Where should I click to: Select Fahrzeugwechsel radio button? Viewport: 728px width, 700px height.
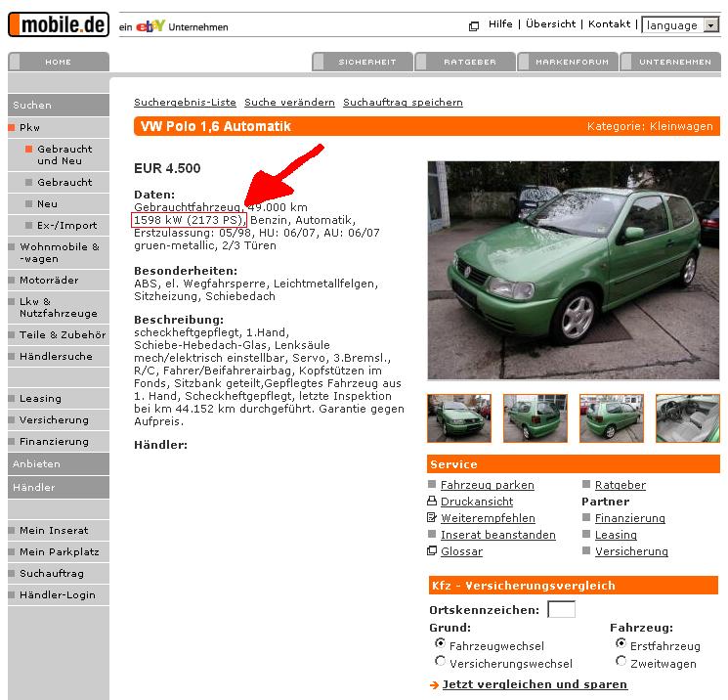click(440, 643)
